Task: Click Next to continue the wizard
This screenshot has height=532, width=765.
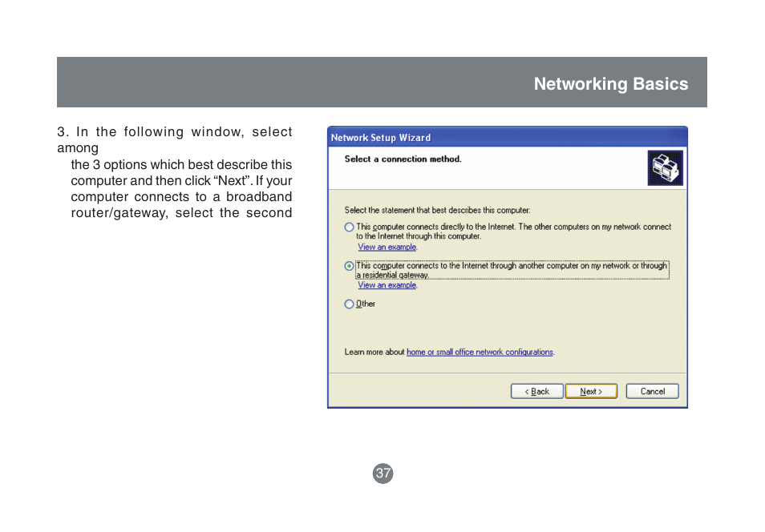Action: tap(591, 391)
